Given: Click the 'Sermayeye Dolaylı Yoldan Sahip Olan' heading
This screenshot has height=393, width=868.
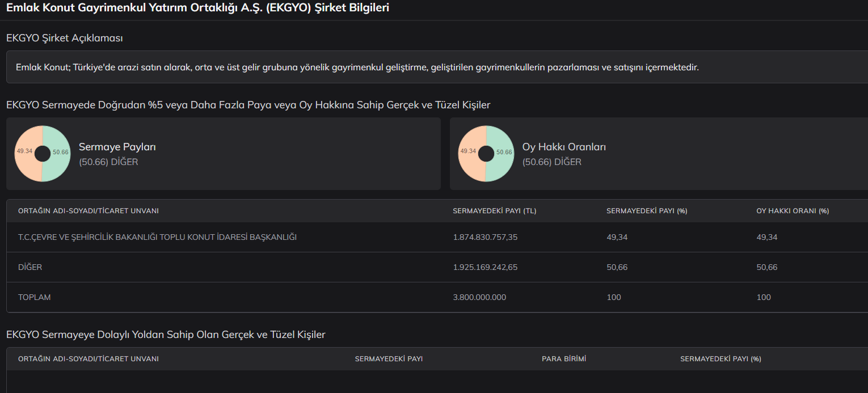Looking at the screenshot, I should 166,335.
